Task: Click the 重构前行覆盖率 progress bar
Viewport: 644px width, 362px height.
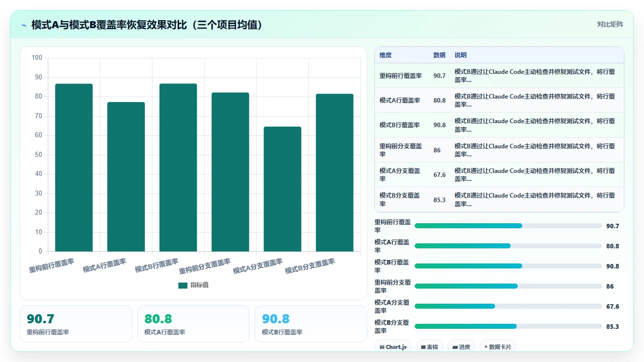Action: [508, 226]
